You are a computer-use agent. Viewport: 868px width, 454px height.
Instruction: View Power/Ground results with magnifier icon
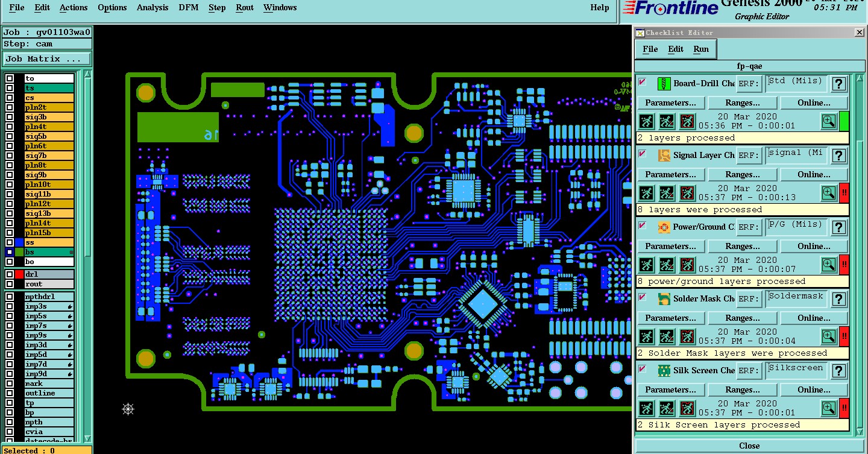(829, 265)
